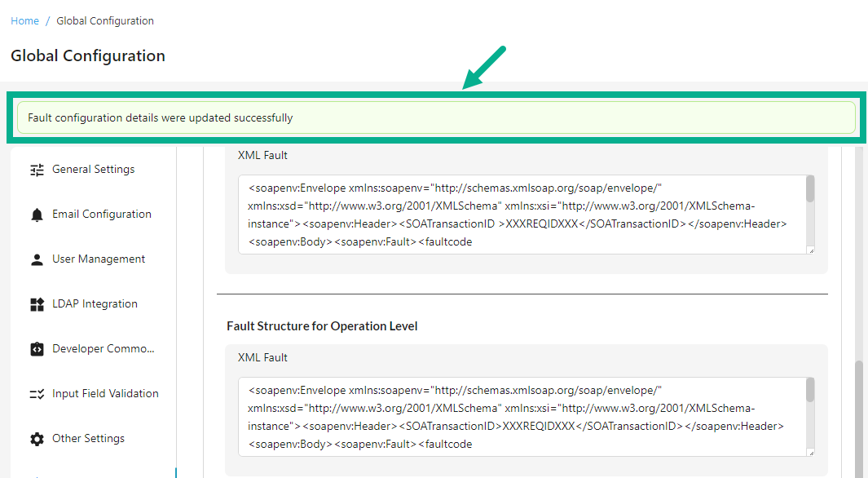Click the General Settings sliders icon
The width and height of the screenshot is (868, 478).
tap(37, 170)
